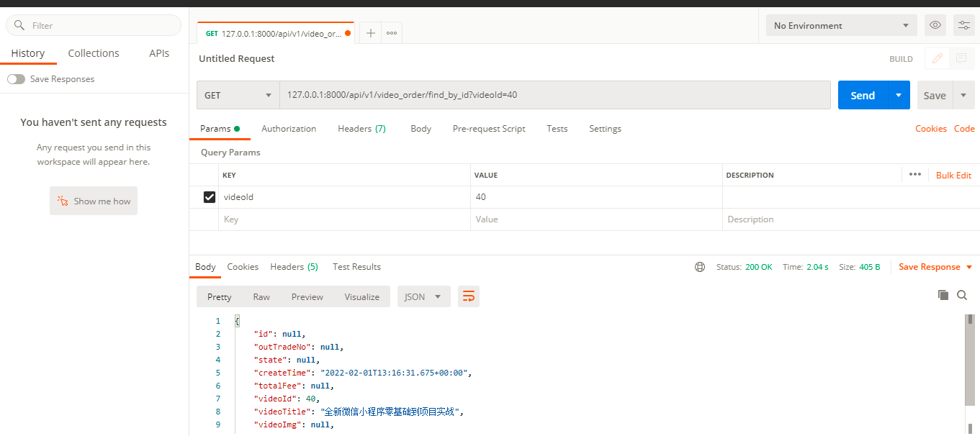Click the three dots in params table header
The image size is (980, 436).
(x=915, y=175)
